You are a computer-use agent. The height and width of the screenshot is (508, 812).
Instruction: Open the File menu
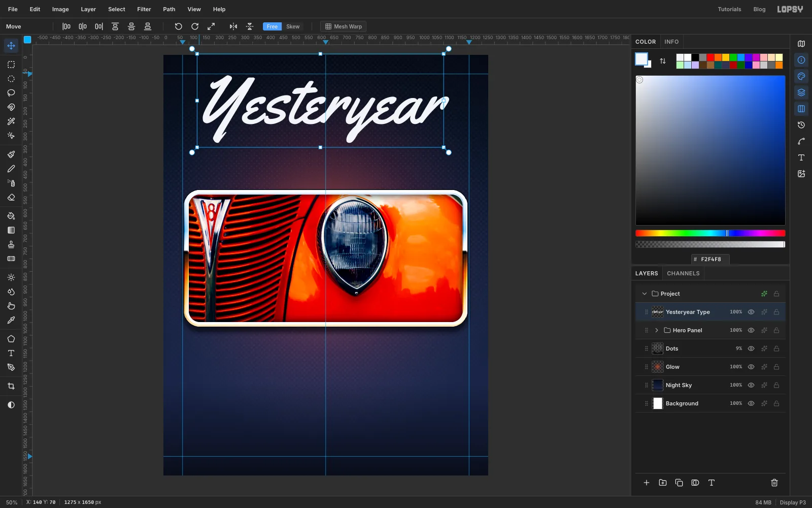[13, 9]
